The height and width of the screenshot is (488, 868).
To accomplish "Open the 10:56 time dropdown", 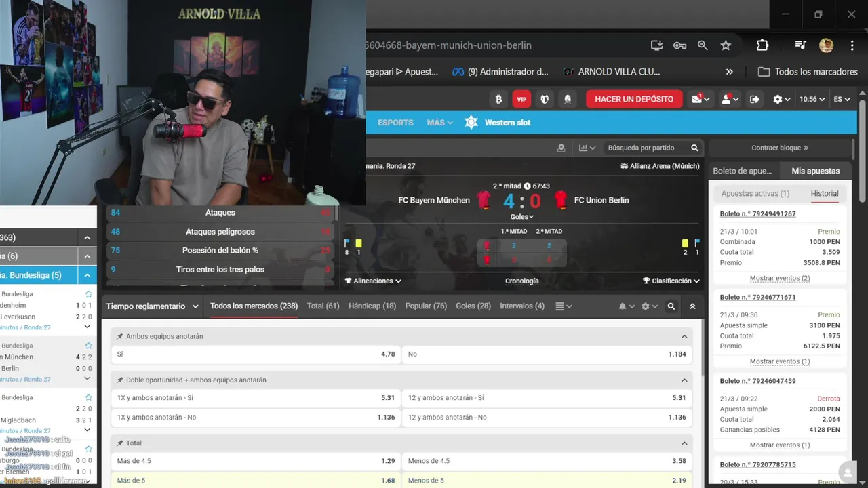I will click(x=812, y=99).
